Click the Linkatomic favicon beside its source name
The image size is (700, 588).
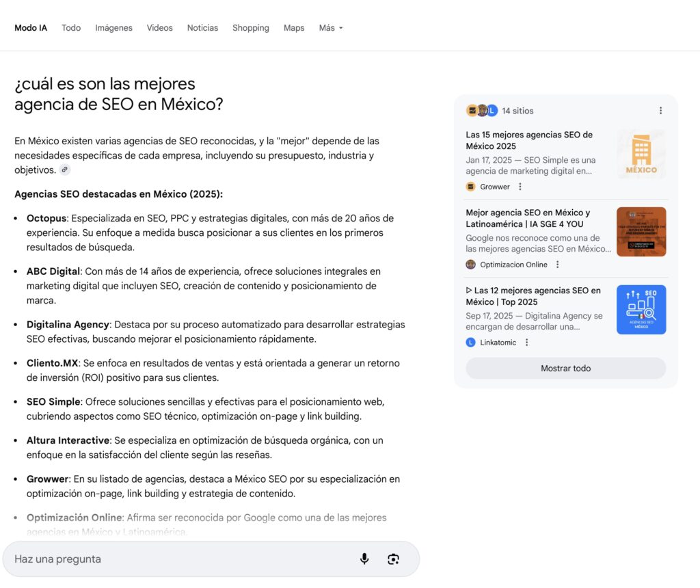coord(471,342)
